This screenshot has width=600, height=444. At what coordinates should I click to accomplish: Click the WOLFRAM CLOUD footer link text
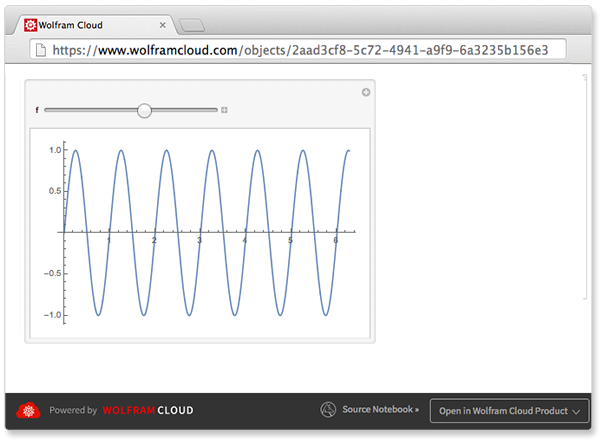point(148,411)
